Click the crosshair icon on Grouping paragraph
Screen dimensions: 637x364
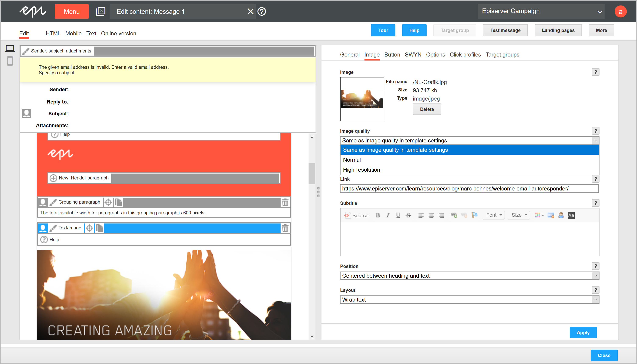108,202
